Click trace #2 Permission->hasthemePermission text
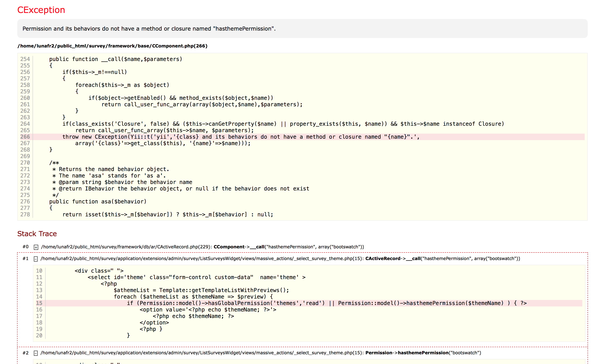Viewport: 605px width, 364px height. 423,353
